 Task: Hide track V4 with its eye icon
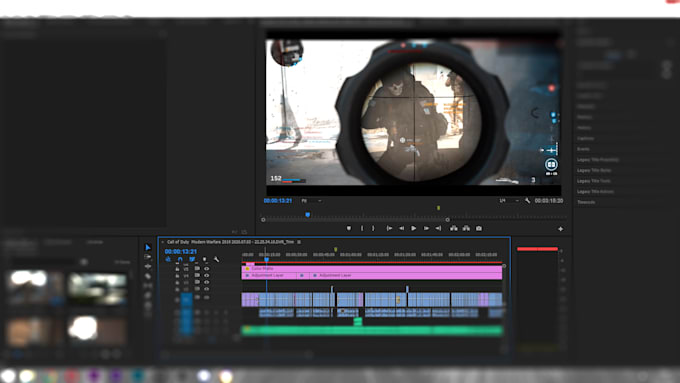click(x=207, y=275)
